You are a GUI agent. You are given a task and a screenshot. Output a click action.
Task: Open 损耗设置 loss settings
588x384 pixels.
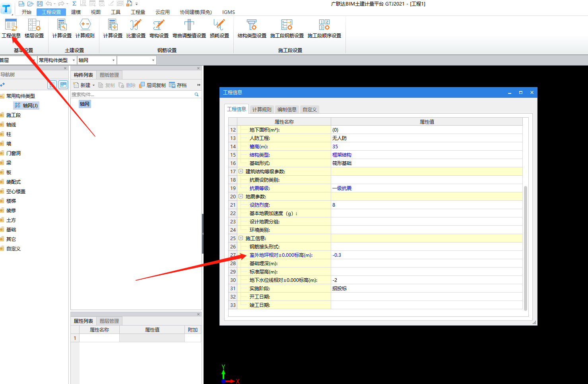click(x=219, y=29)
